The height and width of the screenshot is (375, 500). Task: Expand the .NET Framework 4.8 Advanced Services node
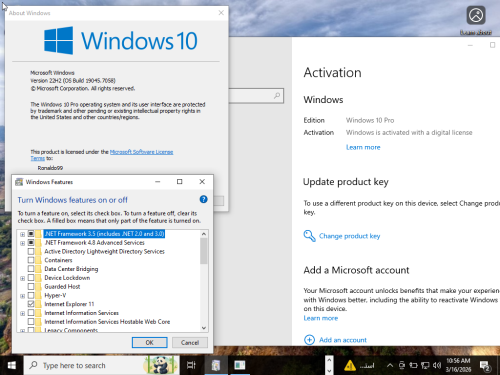pos(22,243)
